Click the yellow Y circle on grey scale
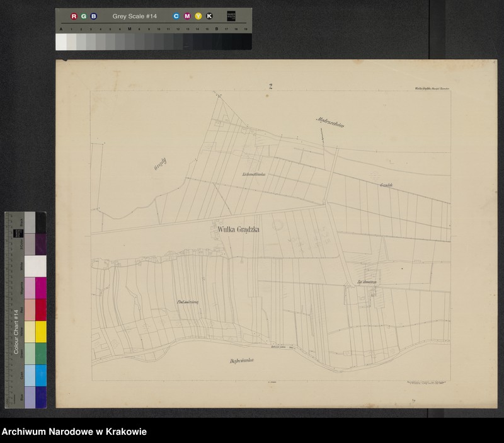The height and width of the screenshot is (443, 504). tap(198, 16)
